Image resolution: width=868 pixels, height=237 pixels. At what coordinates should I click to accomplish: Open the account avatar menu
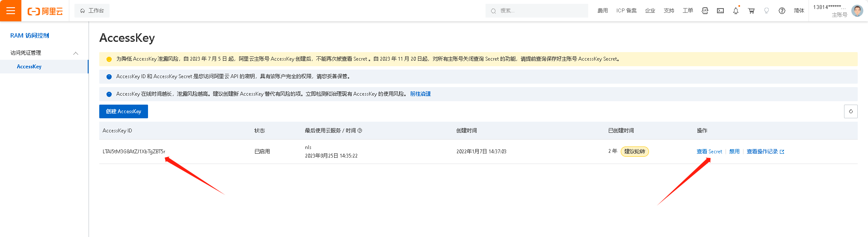857,11
